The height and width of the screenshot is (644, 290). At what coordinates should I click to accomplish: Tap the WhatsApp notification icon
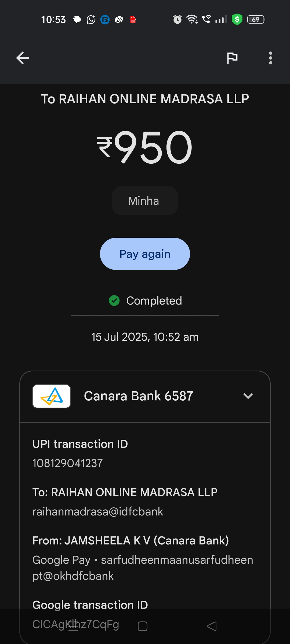[91, 19]
